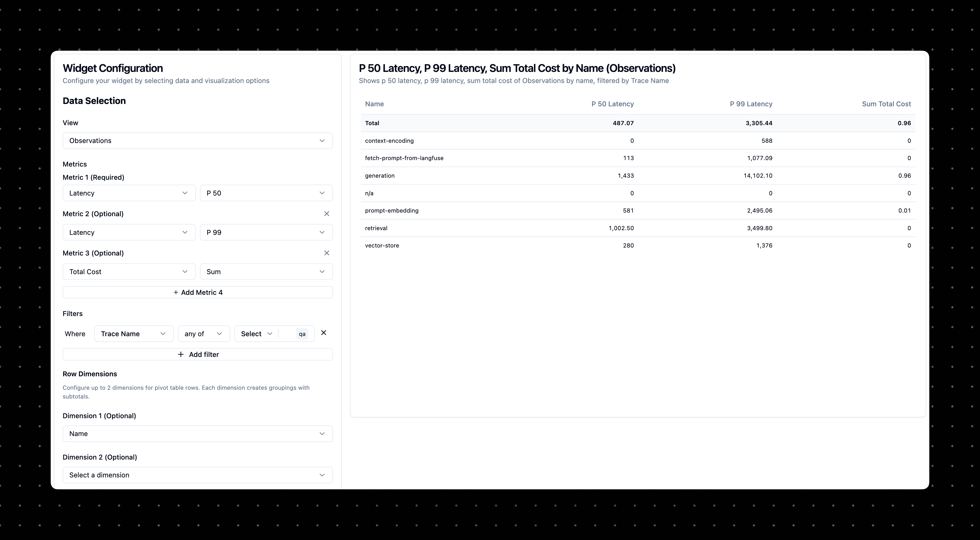Open the Dimension 1 Name dropdown
Screen dimensions: 980x540
pyautogui.click(x=197, y=433)
